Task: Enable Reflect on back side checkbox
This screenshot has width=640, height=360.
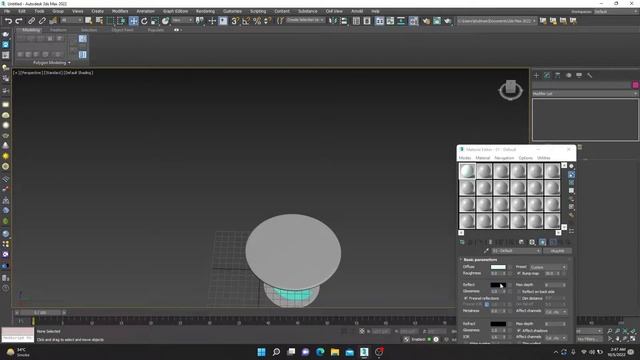Action: coord(519,292)
